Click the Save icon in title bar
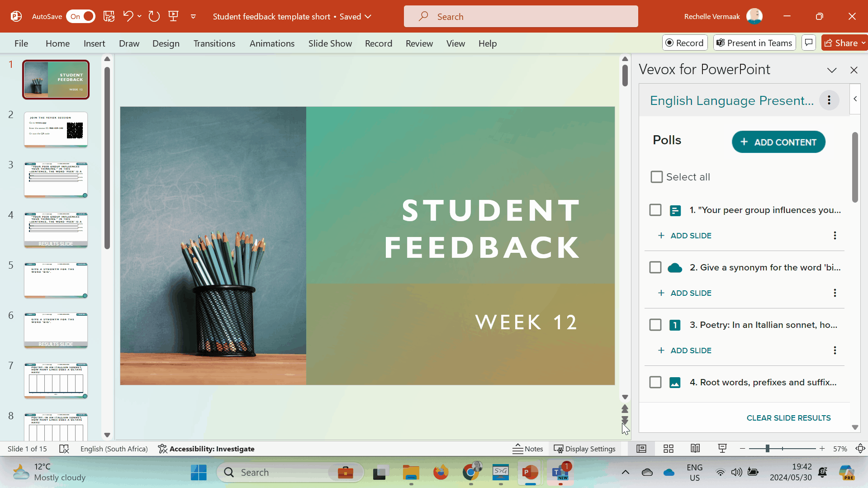This screenshot has width=868, height=488. [x=109, y=17]
